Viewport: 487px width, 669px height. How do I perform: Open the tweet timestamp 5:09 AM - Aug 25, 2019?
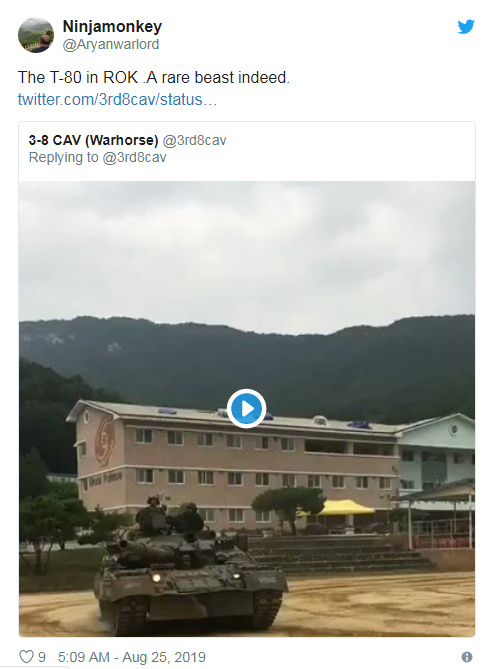(132, 657)
